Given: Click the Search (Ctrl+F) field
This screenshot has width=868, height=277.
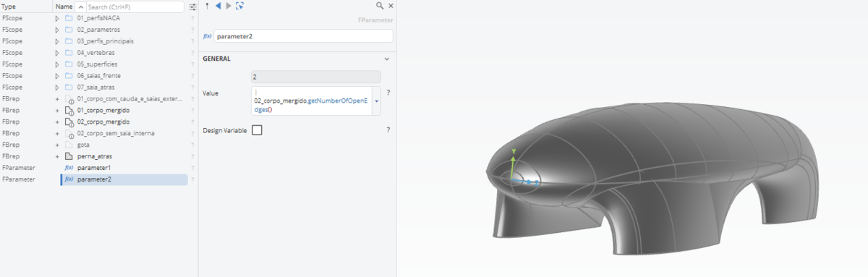Looking at the screenshot, I should (x=135, y=7).
